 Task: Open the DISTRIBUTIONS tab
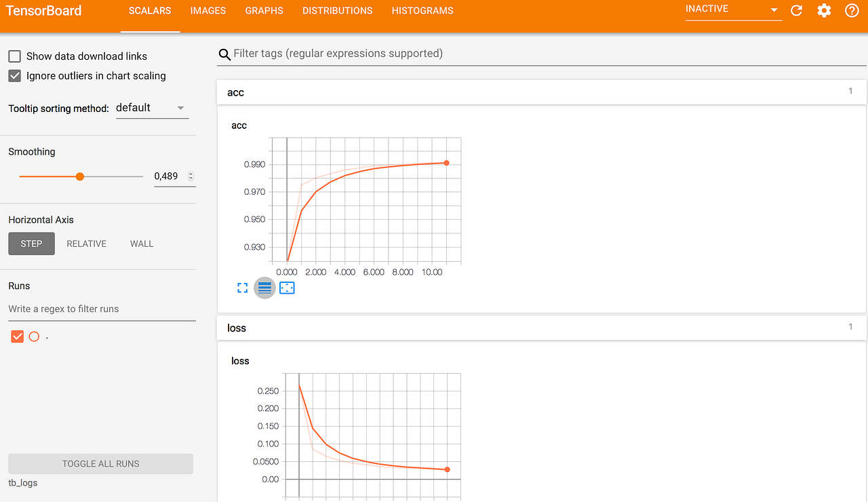[x=337, y=10]
